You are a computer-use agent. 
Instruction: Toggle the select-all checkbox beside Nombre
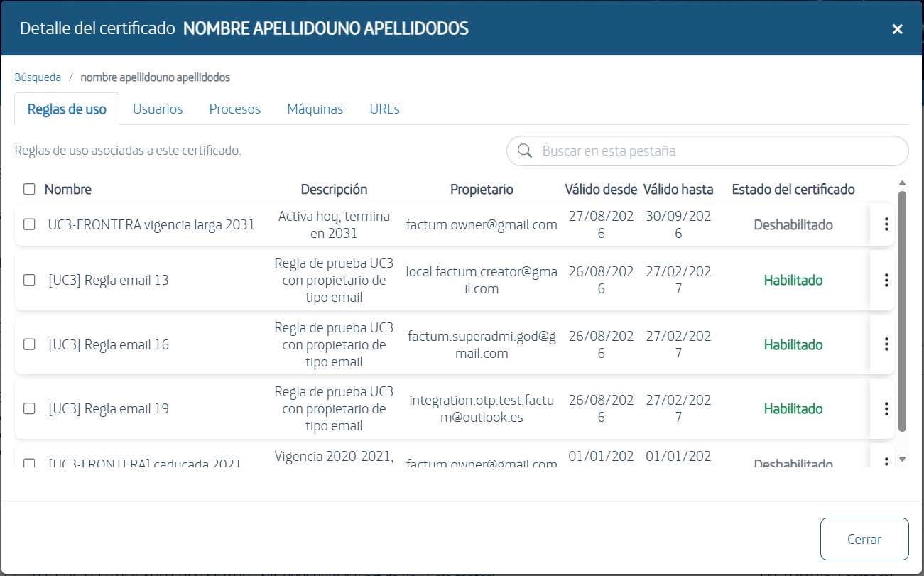(29, 189)
